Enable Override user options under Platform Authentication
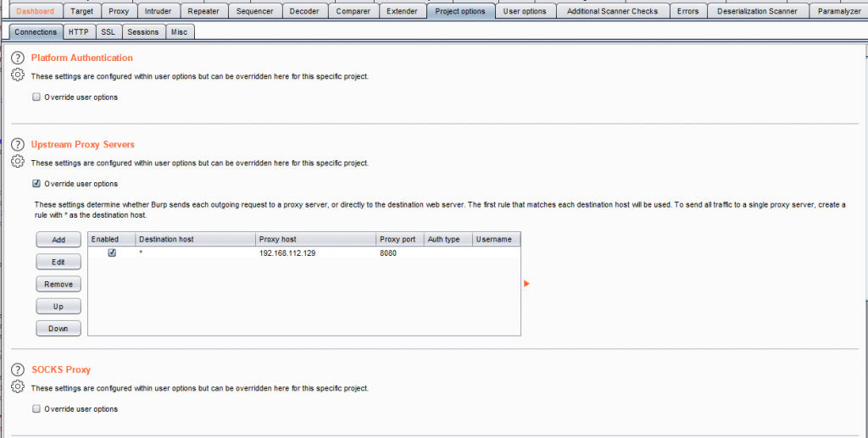This screenshot has height=438, width=868. (36, 97)
